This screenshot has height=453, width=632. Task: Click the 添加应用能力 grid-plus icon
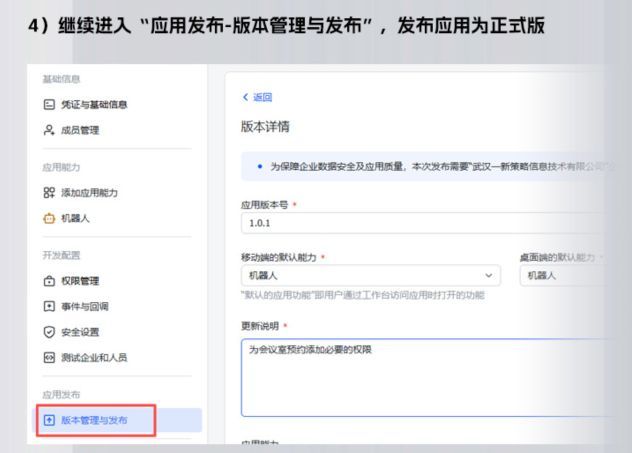(x=48, y=192)
